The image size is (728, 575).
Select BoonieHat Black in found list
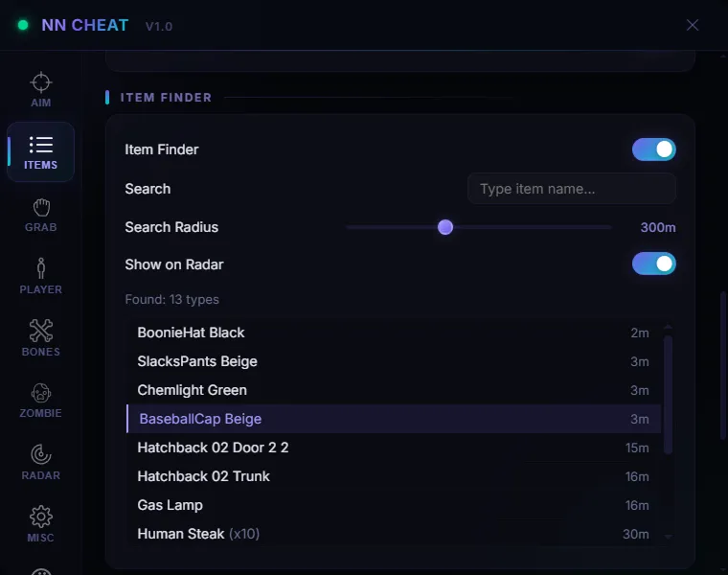(x=394, y=333)
